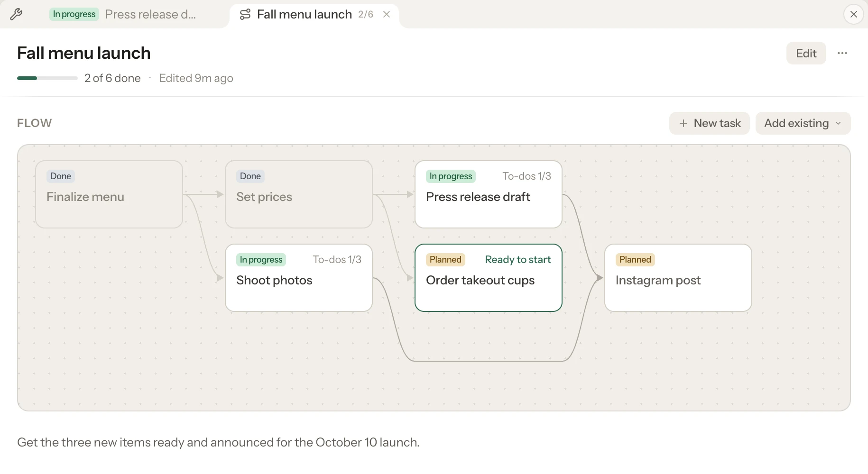Click To-dos 1/3 on Shoot photos
Viewport: 868px width, 474px height.
coord(337,260)
